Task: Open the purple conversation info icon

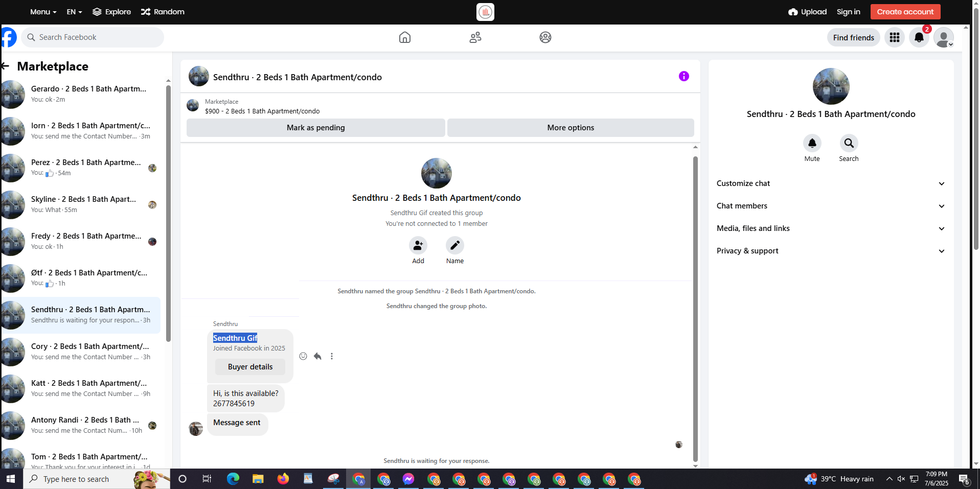Action: coord(684,76)
